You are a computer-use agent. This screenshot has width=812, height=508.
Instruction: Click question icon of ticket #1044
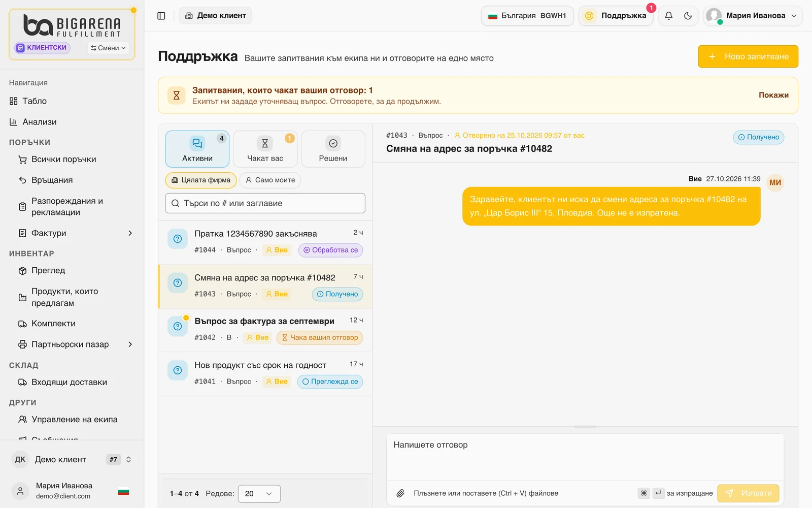tap(178, 239)
